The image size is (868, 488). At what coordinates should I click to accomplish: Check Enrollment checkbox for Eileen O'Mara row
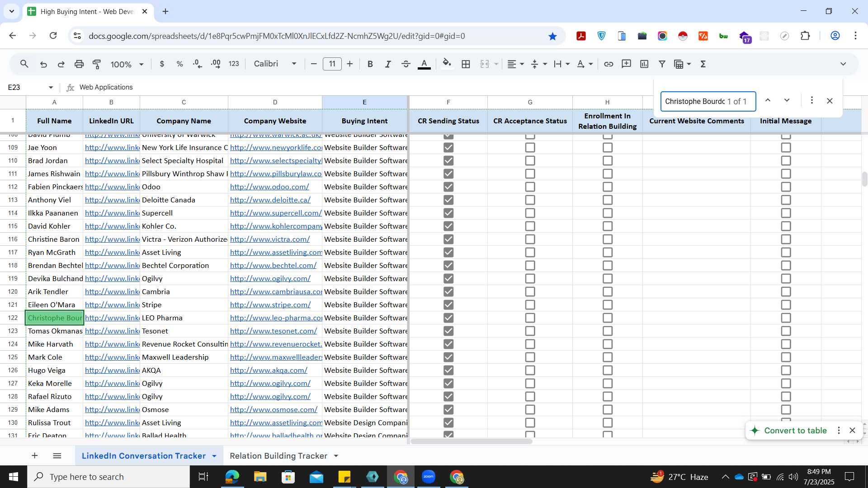tap(608, 305)
